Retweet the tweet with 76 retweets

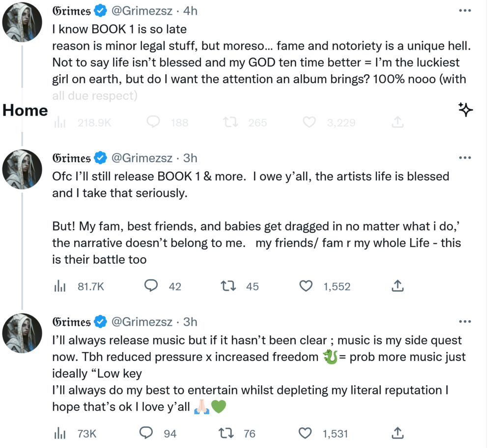coord(225,433)
